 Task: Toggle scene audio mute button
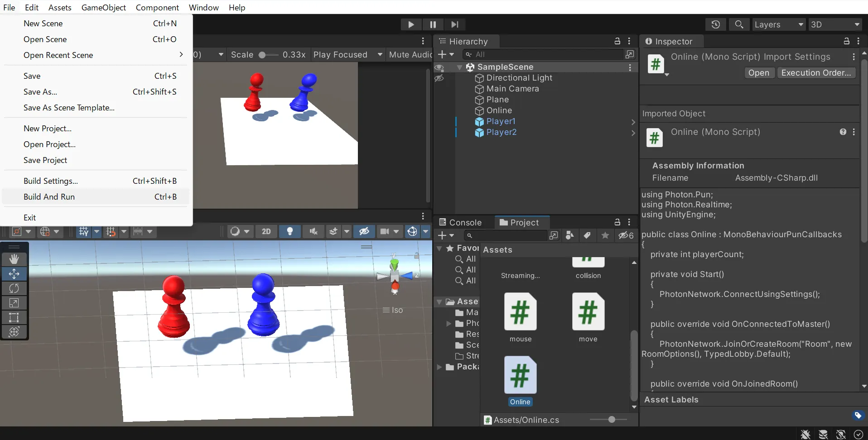tap(313, 231)
